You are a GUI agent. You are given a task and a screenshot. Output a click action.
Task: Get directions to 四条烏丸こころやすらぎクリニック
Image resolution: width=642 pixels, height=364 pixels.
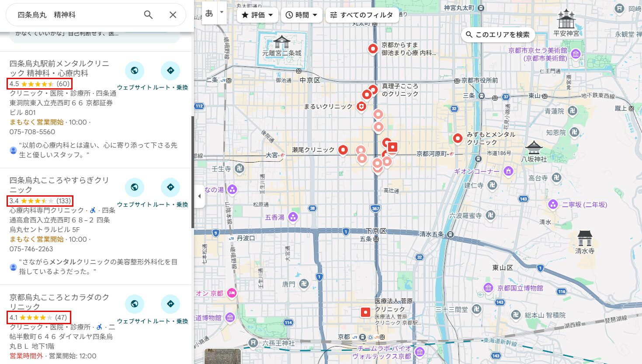[x=170, y=187]
